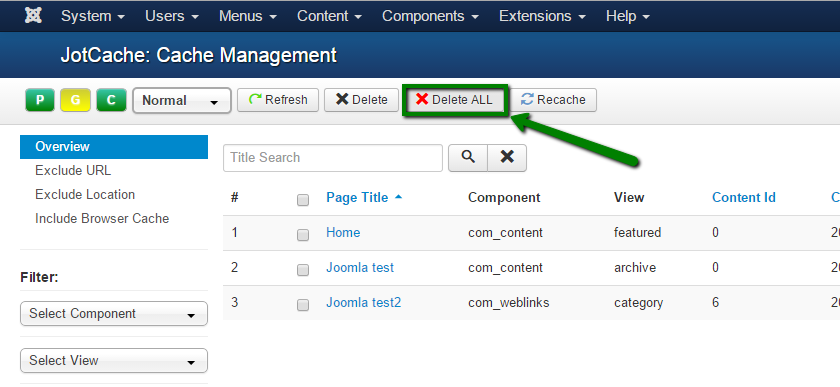Toggle the select-all header checkbox
This screenshot has width=840, height=387.
tap(303, 200)
